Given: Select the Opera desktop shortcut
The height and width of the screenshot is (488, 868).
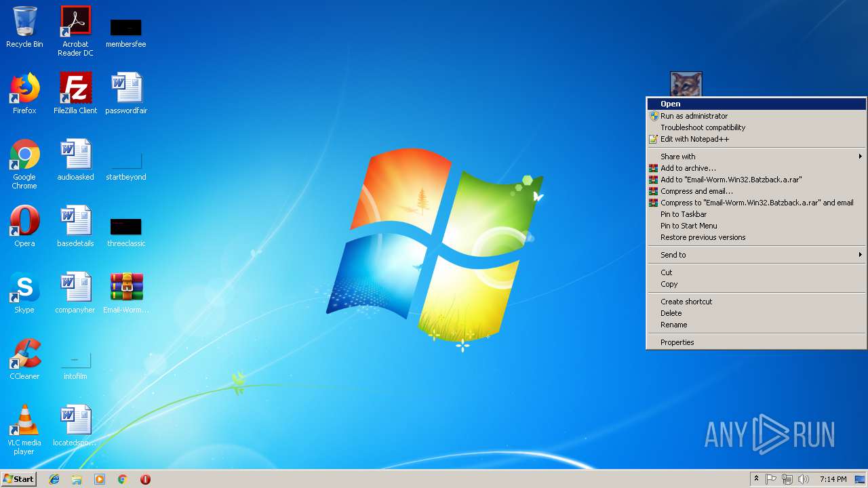Looking at the screenshot, I should coord(24,226).
